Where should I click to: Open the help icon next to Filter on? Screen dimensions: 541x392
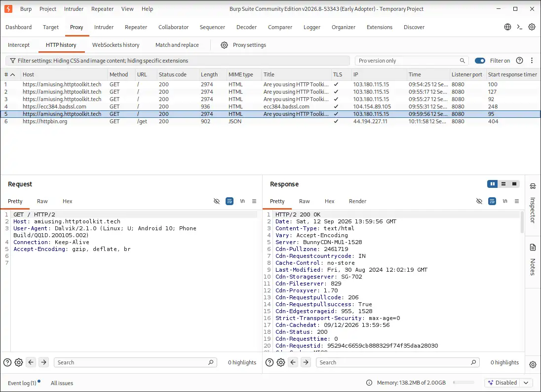pos(519,61)
